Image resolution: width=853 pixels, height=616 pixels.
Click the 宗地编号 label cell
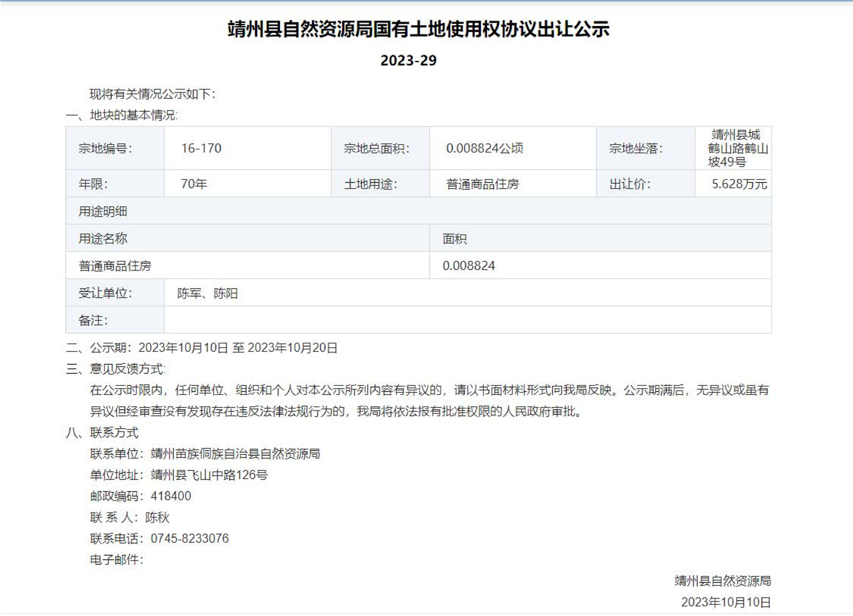point(115,148)
